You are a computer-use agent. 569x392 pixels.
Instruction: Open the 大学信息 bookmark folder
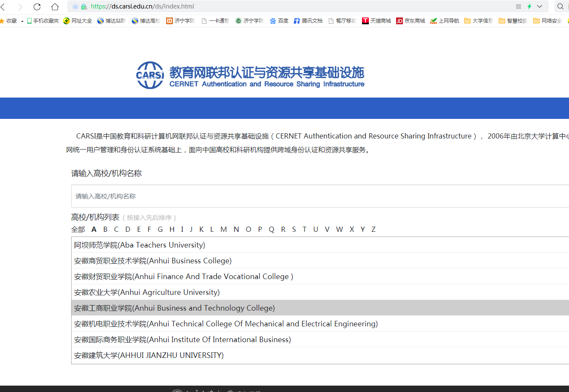click(x=478, y=20)
